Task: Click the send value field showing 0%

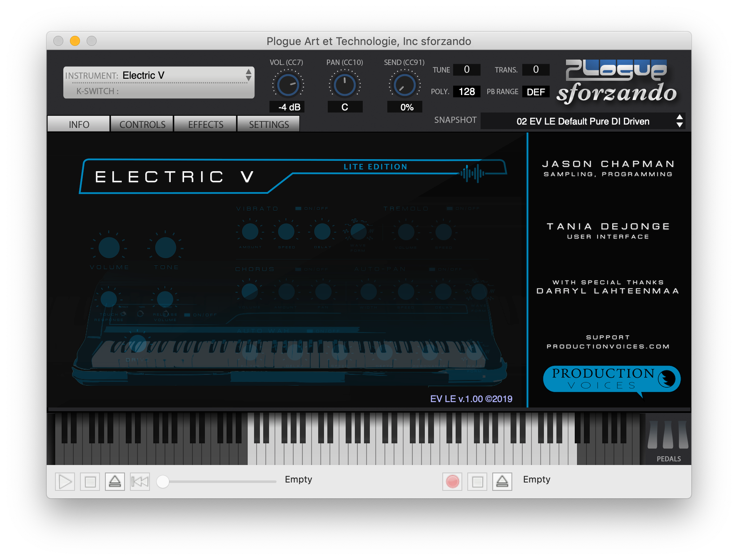Action: [x=404, y=107]
